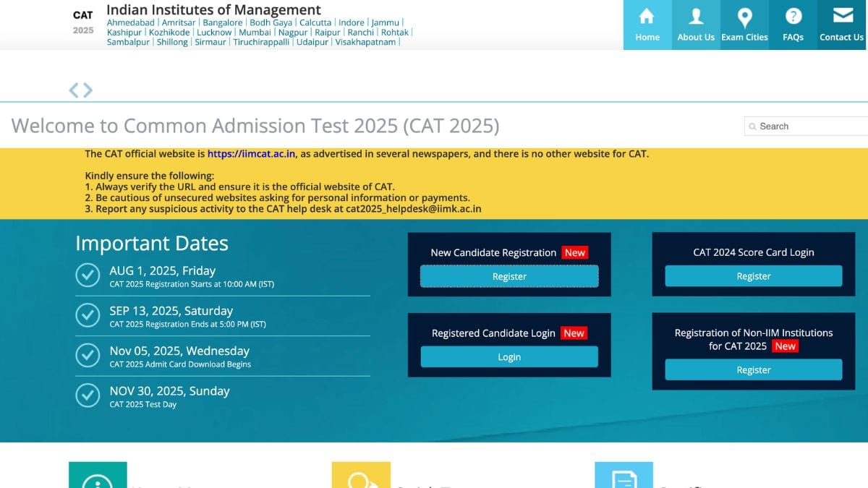Image resolution: width=868 pixels, height=488 pixels.
Task: Click the 'New Candidate Registration' label
Action: click(493, 252)
